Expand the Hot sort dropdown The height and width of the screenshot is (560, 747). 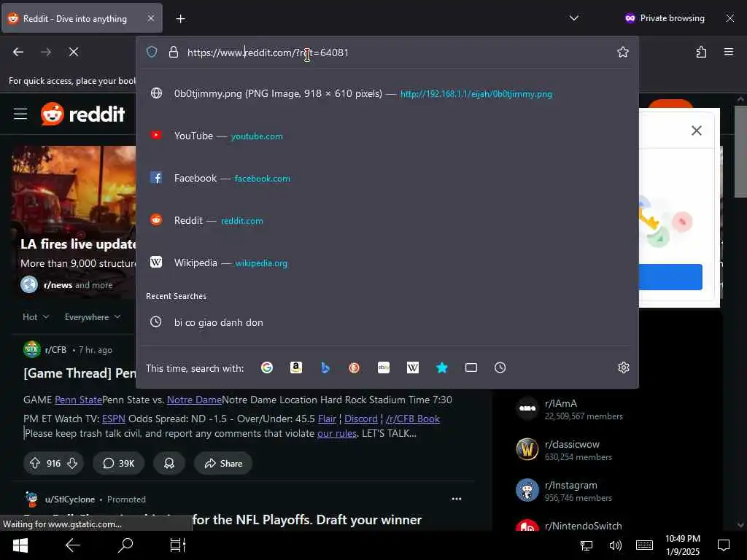point(36,317)
